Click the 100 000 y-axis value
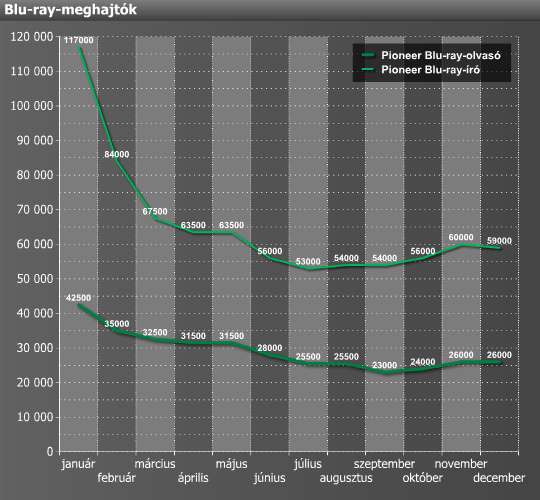 (x=32, y=106)
